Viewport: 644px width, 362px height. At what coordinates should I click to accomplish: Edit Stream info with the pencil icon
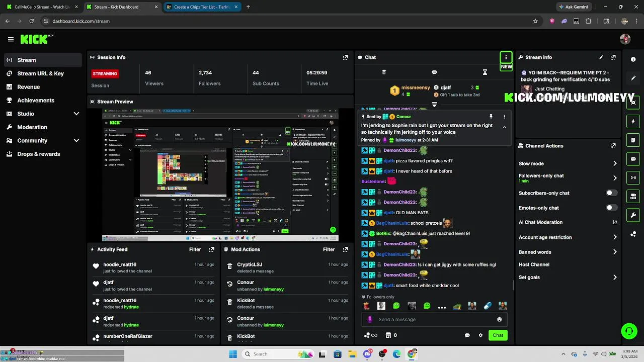point(601,57)
